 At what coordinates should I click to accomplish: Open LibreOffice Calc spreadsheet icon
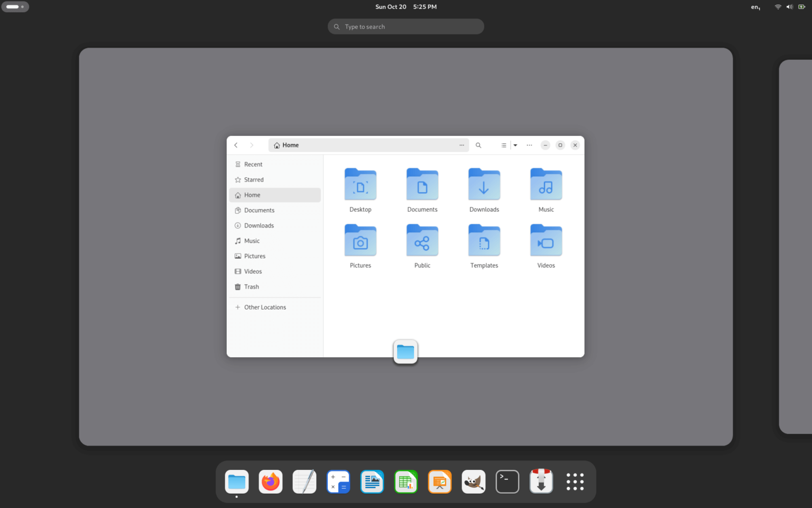pos(406,482)
